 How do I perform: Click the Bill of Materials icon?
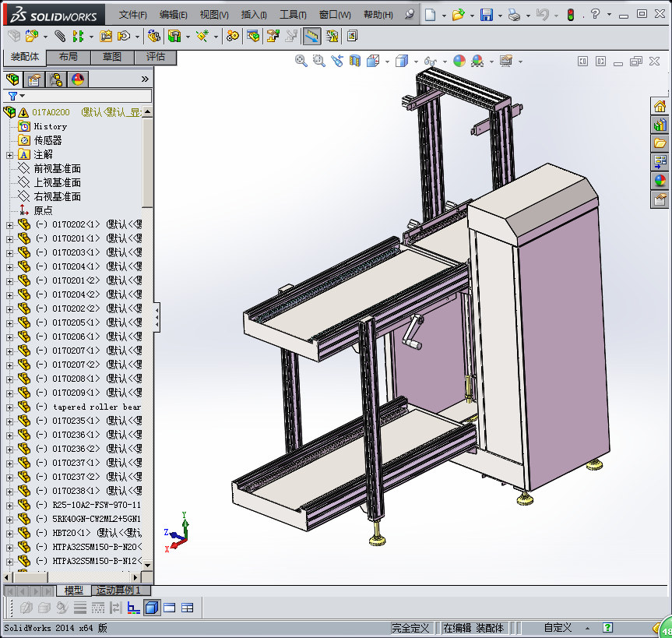coord(253,36)
